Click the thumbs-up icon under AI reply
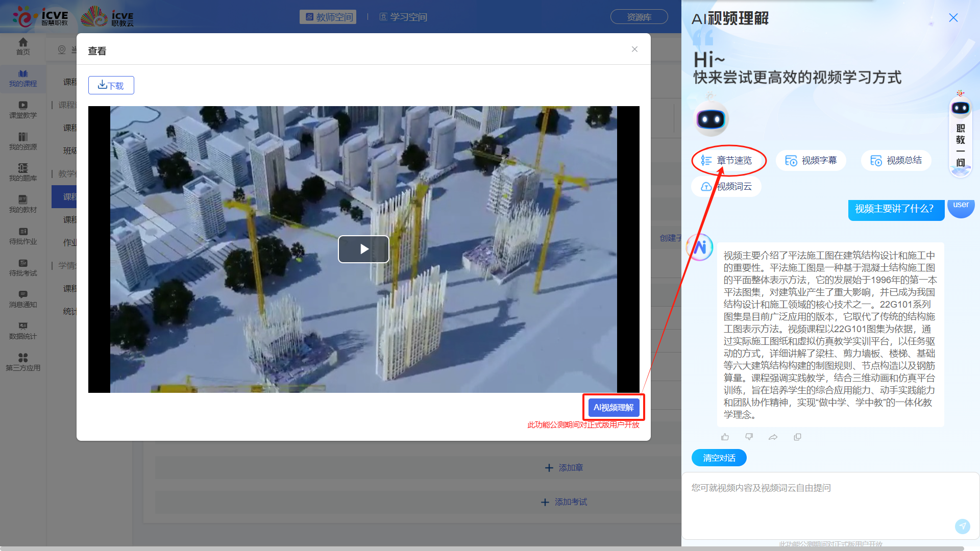Screen dimensions: 980x551 point(725,437)
